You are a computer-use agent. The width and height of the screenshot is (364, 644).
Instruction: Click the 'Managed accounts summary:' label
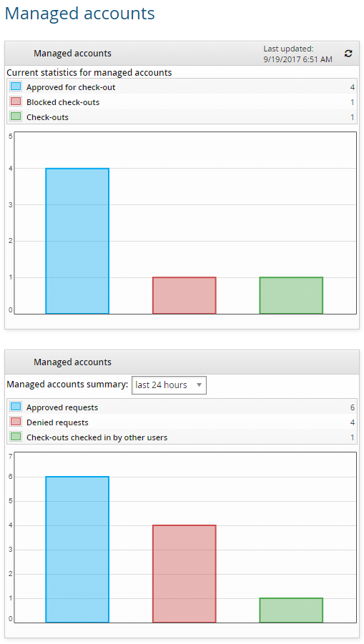pos(67,385)
